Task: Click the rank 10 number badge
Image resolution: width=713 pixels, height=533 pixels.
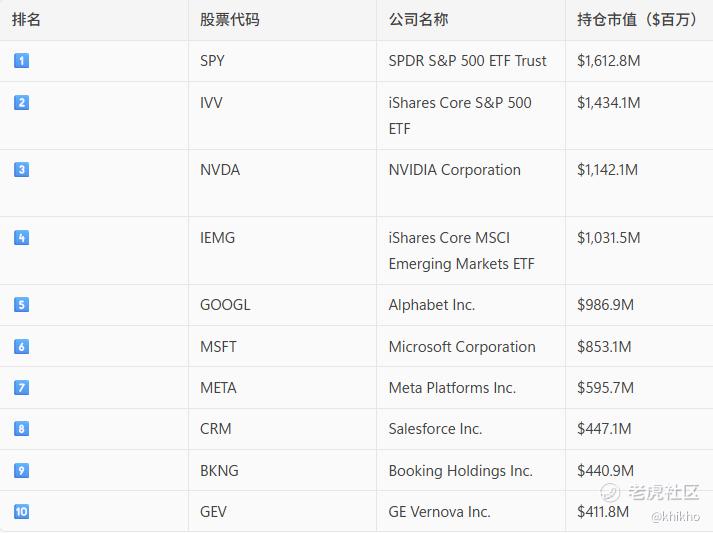Action: pyautogui.click(x=21, y=512)
